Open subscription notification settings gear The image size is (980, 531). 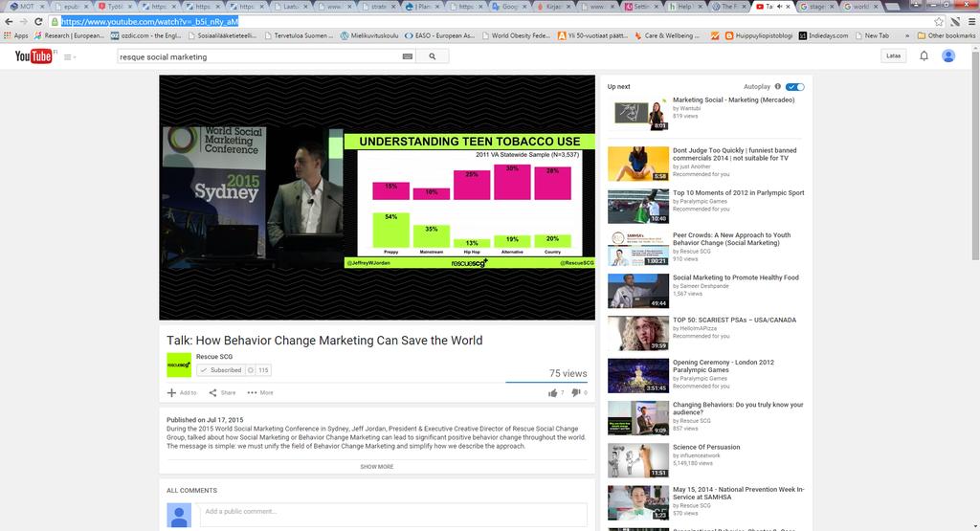click(x=251, y=370)
